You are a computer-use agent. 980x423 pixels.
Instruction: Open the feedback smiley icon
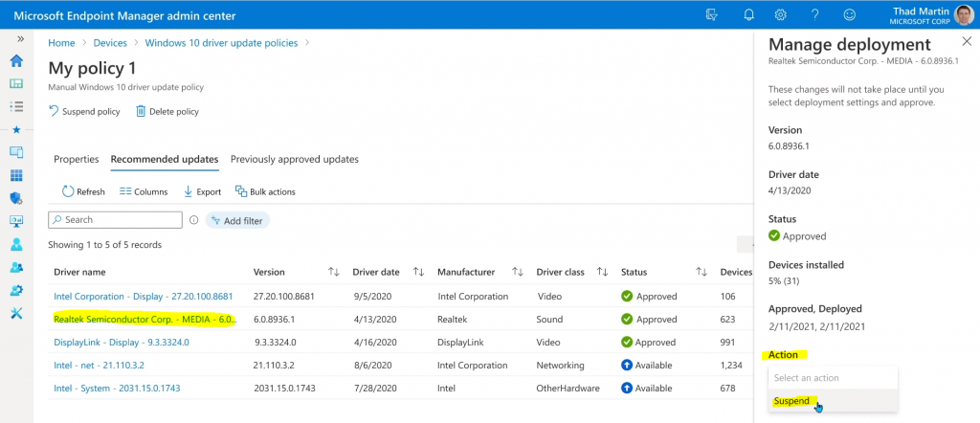[850, 14]
